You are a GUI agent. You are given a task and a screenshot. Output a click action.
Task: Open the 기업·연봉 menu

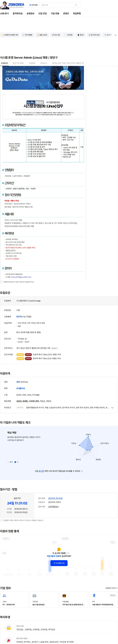pos(55,14)
